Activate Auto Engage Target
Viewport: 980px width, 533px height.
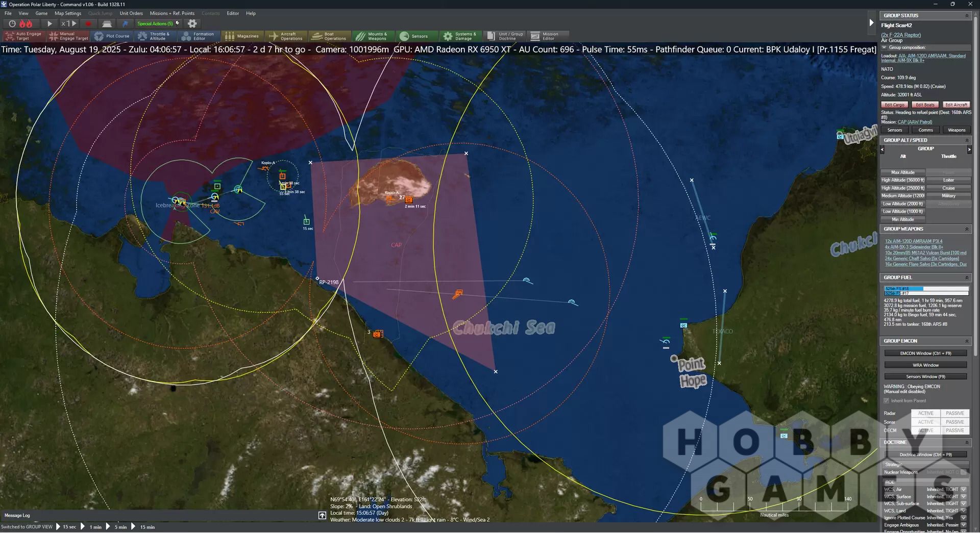tap(23, 36)
